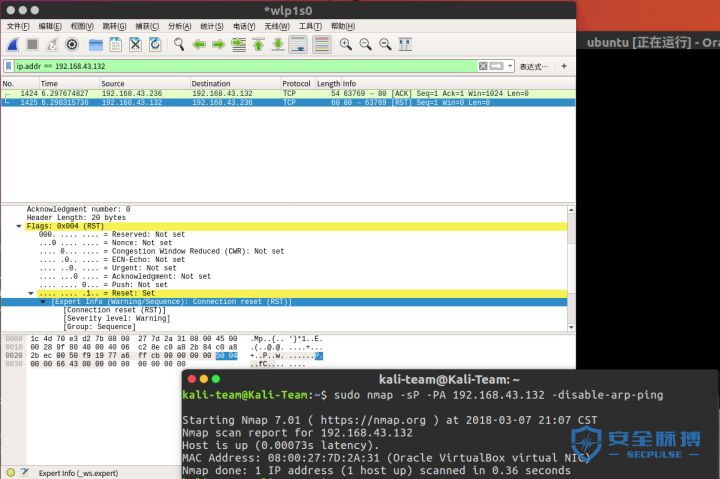Go back to previous packet
The height and width of the screenshot is (479, 720).
click(199, 45)
